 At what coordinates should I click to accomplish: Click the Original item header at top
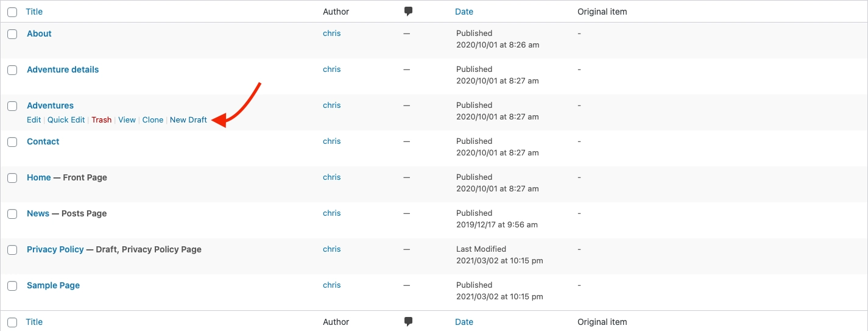602,12
